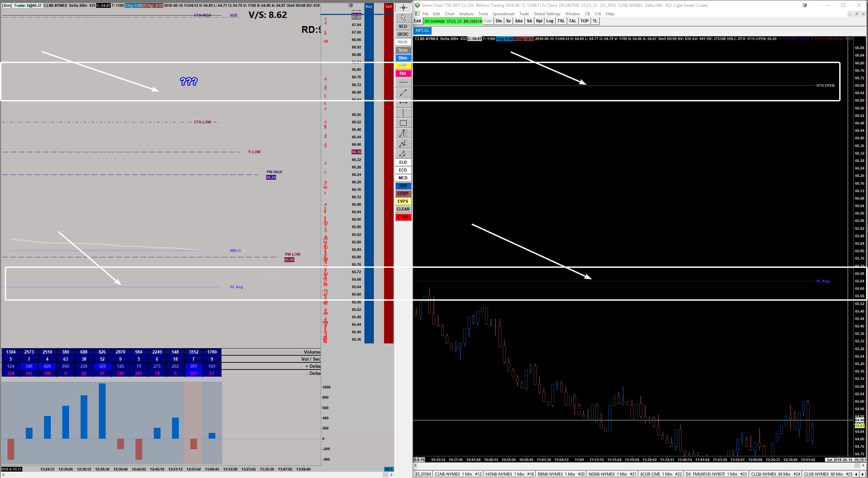Toggle the DVP toolbar button
Screen dimensions: 868x478
click(x=403, y=186)
